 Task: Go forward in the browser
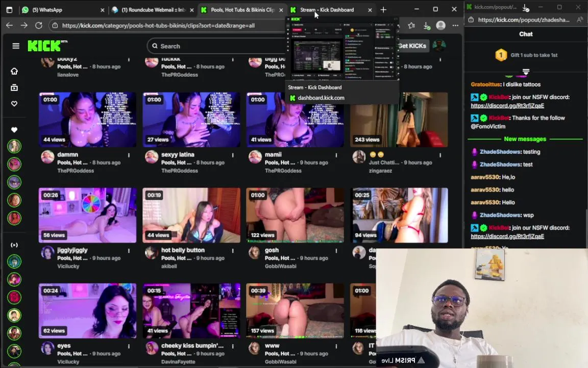(24, 25)
